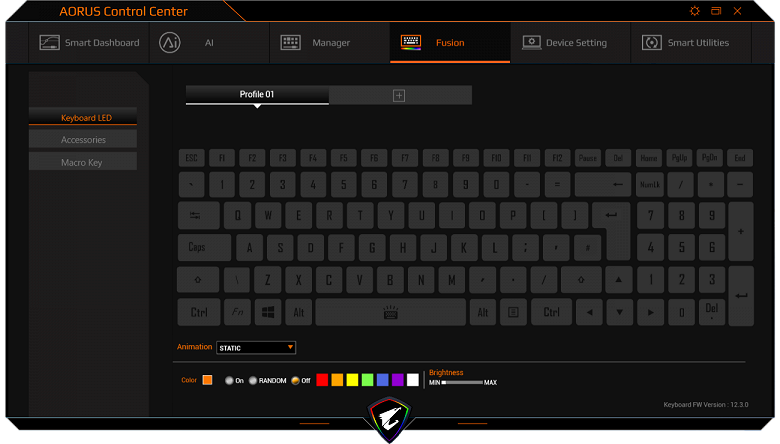
Task: Select the down arrow key
Action: click(619, 312)
